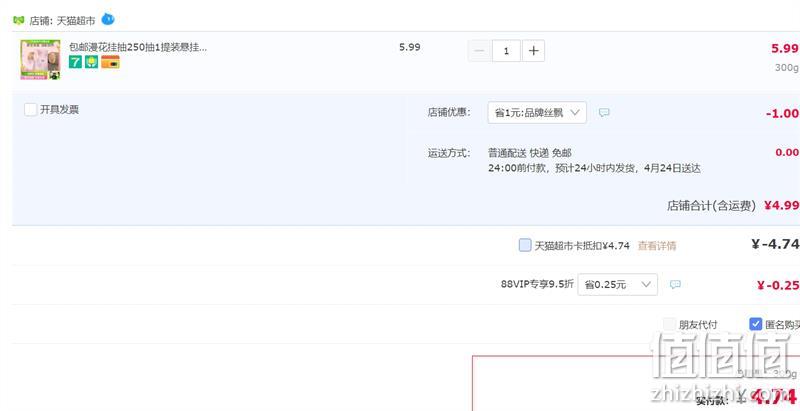The image size is (800, 411).
Task: Decrease quantity with the minus button
Action: pos(480,51)
